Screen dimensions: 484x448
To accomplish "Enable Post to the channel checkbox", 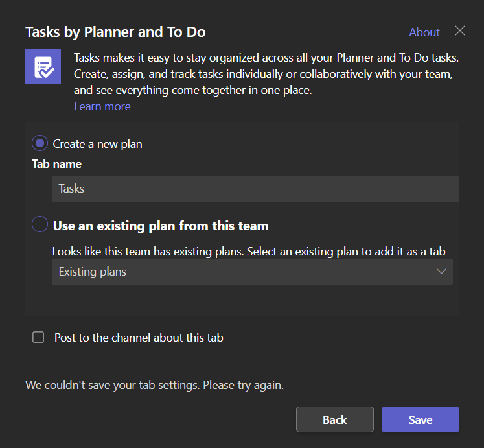I will [38, 337].
